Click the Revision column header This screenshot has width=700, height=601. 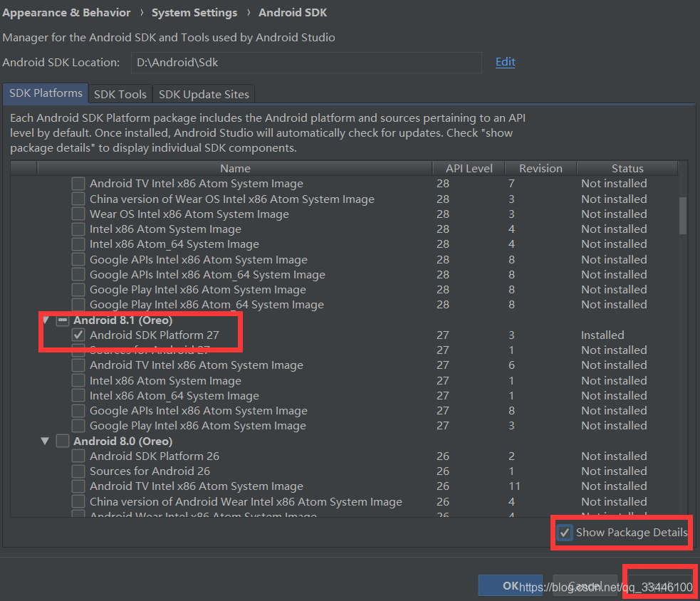(540, 168)
